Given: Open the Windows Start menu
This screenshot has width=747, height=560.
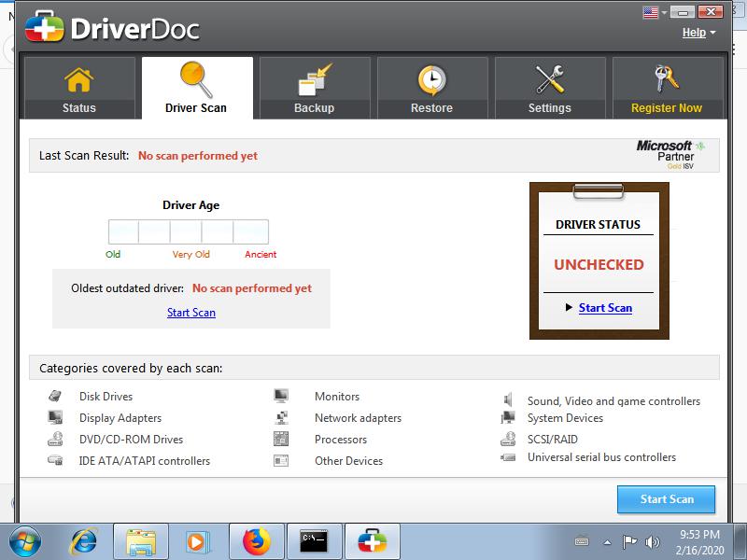Looking at the screenshot, I should tap(25, 541).
